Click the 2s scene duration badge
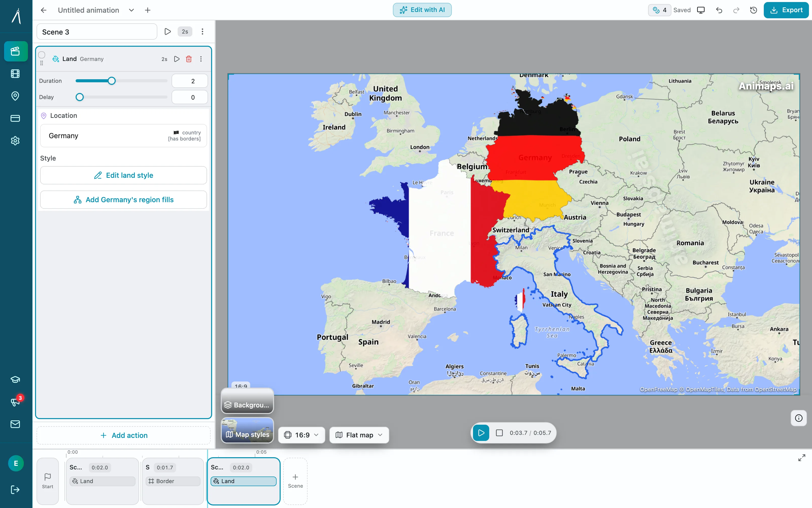812x508 pixels. 185,31
